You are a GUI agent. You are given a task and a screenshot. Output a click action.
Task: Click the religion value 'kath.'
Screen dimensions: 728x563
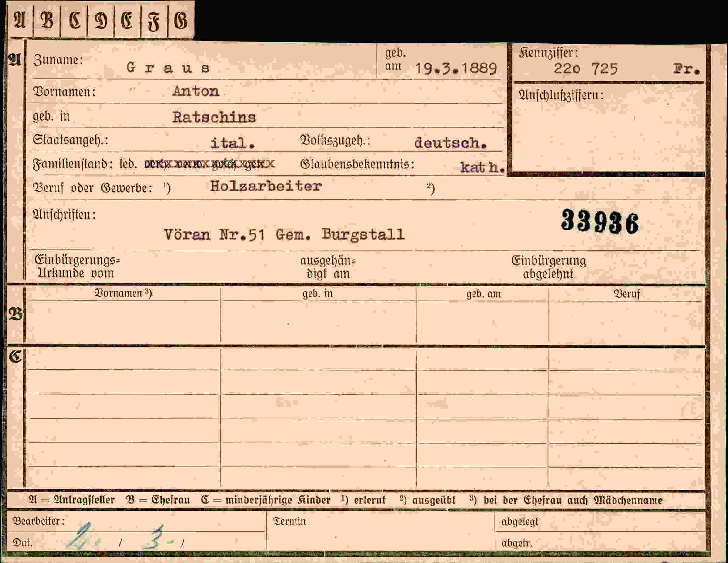click(482, 167)
